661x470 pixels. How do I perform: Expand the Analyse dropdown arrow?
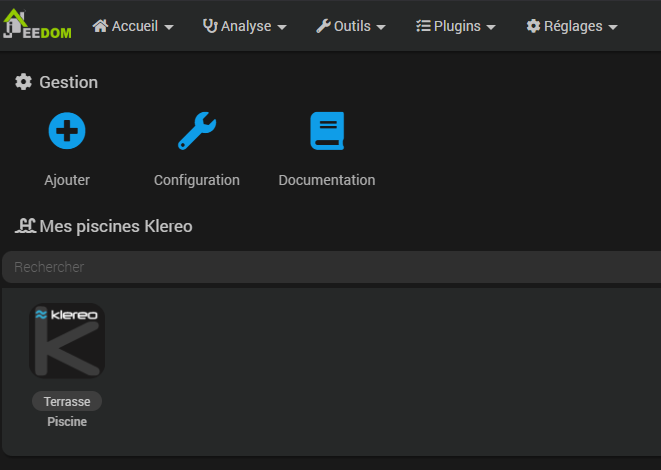pos(282,27)
